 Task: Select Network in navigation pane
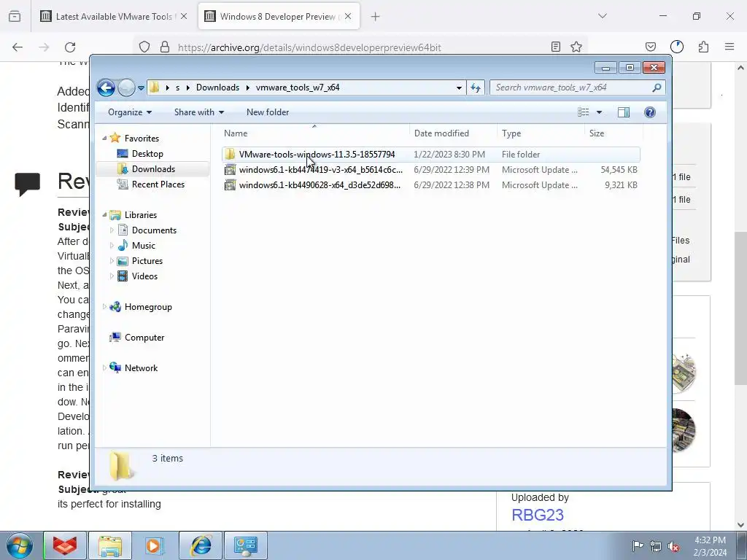click(x=141, y=368)
